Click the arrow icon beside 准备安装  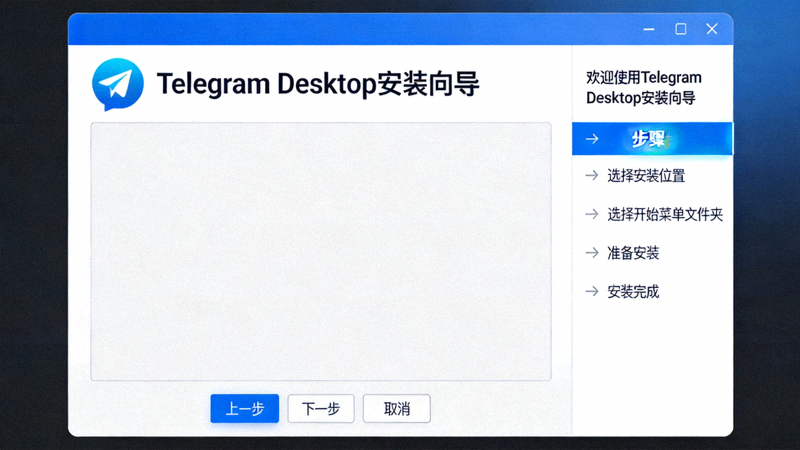click(592, 253)
